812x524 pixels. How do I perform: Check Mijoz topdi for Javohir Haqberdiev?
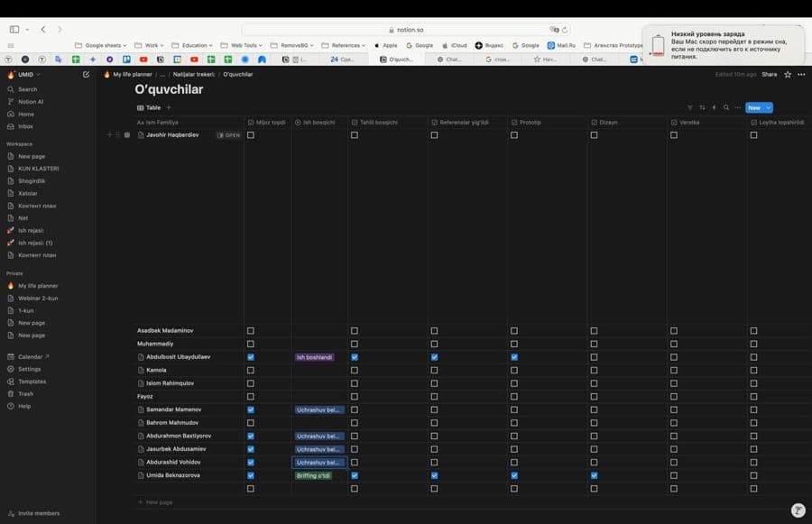point(251,135)
